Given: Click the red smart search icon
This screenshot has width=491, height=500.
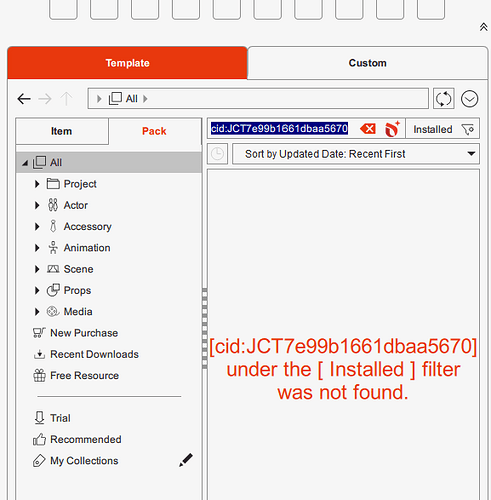Looking at the screenshot, I should [x=392, y=129].
